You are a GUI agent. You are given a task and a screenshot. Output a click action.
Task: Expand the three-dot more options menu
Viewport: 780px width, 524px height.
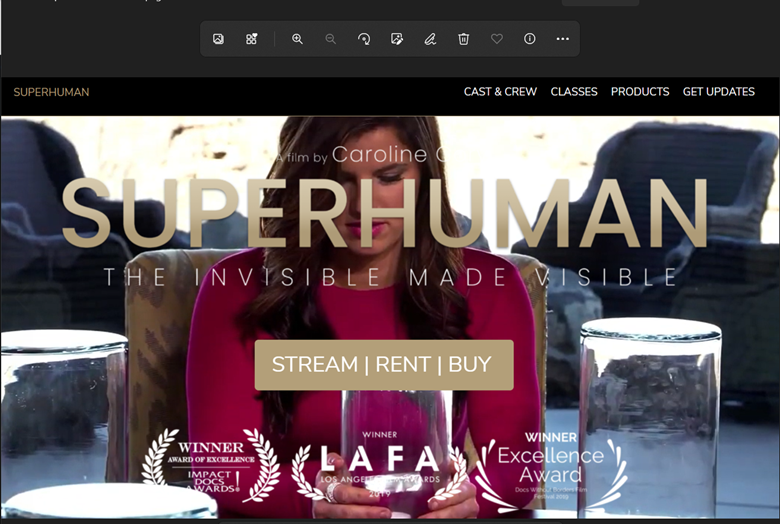coord(563,39)
